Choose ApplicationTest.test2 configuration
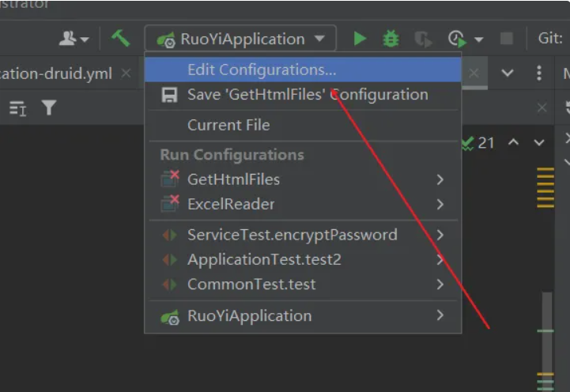The height and width of the screenshot is (392, 570). click(x=303, y=260)
